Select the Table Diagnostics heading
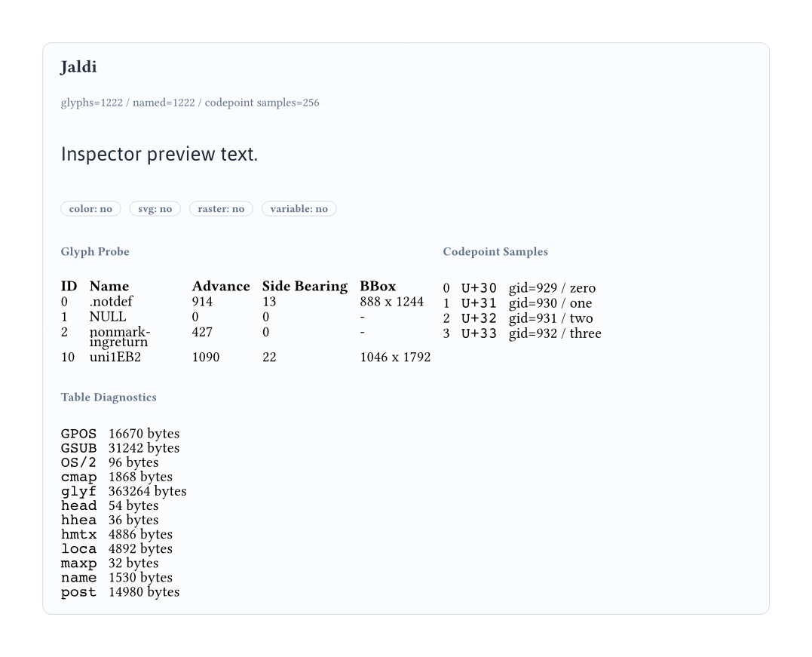 109,397
